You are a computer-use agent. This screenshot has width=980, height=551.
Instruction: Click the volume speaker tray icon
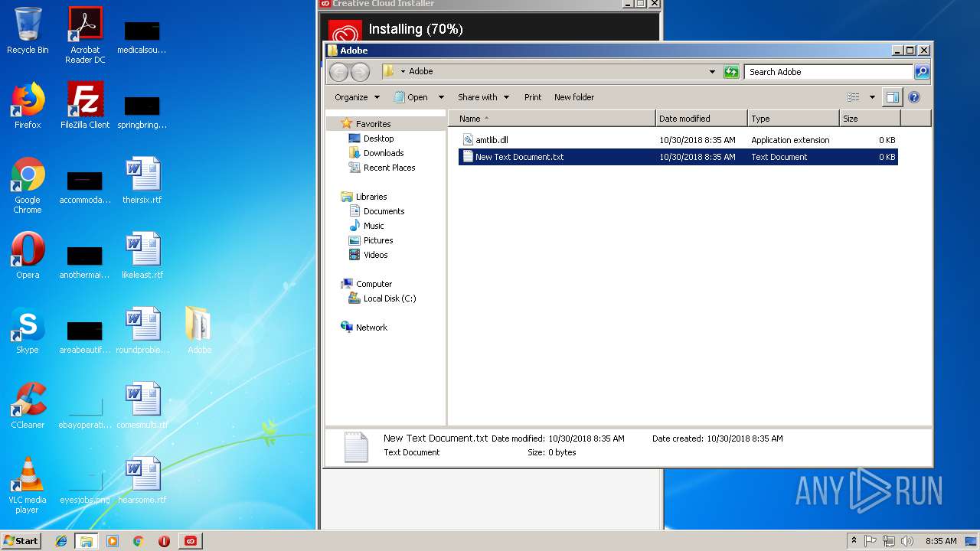coord(907,541)
